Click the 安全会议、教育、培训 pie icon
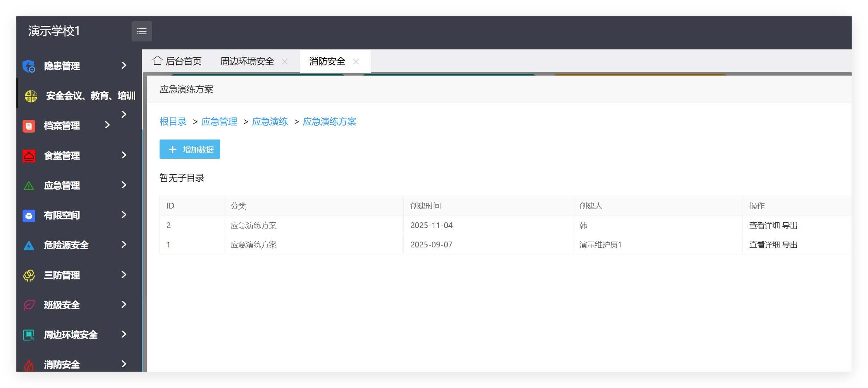868x388 pixels. coord(30,96)
